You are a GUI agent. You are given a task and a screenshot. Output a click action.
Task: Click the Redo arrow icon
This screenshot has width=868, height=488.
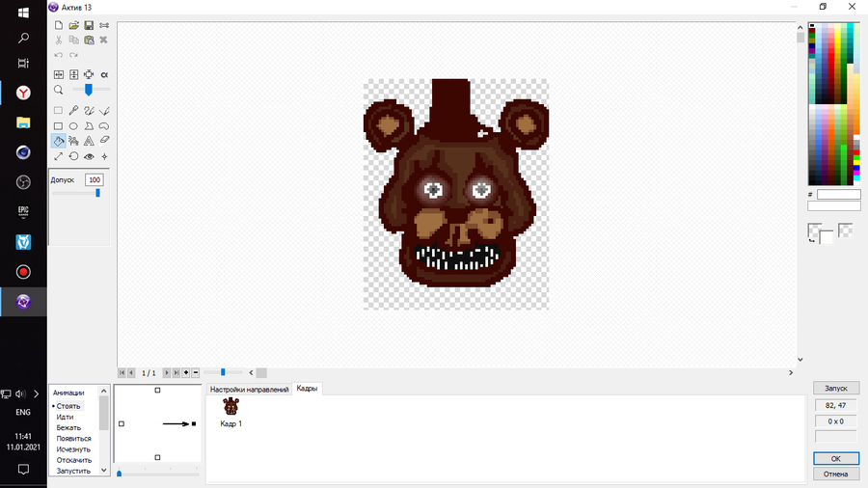73,55
